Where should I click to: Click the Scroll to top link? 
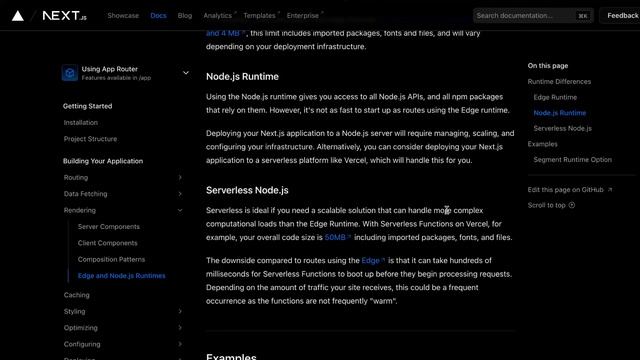point(551,205)
